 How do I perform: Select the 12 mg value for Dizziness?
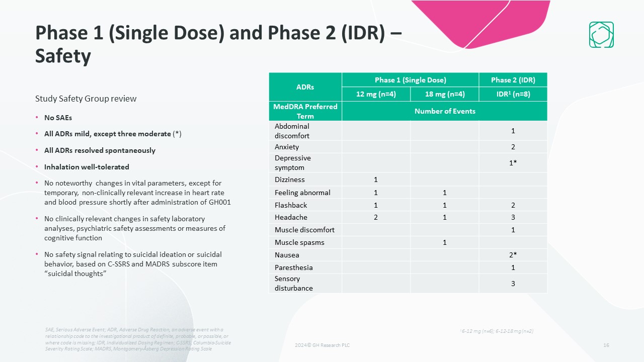376,179
